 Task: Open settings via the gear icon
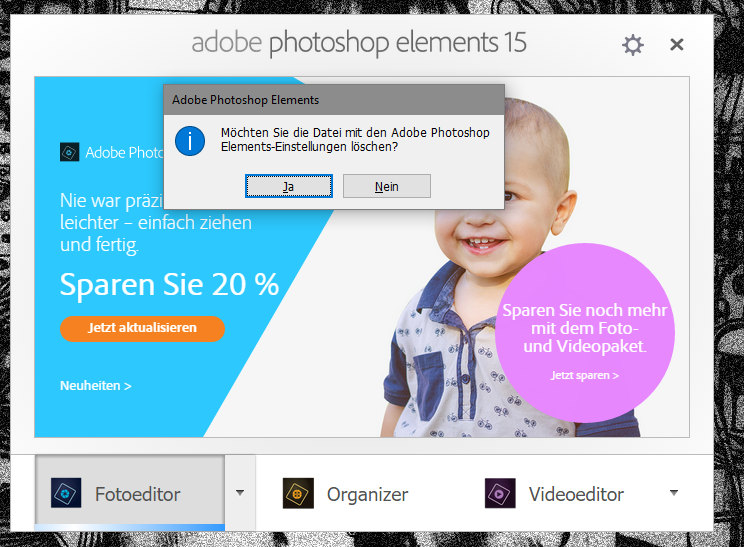[x=632, y=45]
